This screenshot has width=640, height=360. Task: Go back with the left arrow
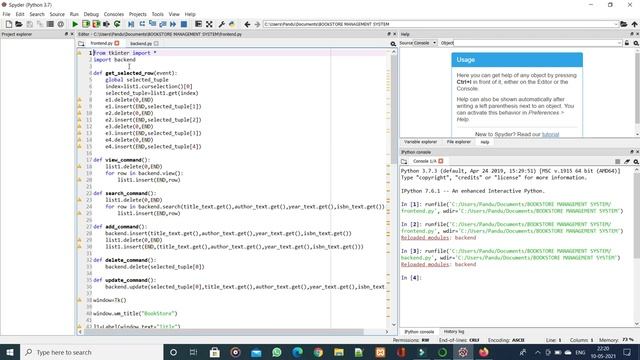coord(247,24)
